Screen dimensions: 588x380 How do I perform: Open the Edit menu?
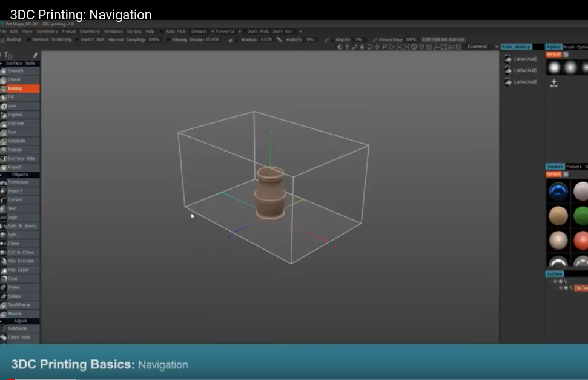pos(14,32)
